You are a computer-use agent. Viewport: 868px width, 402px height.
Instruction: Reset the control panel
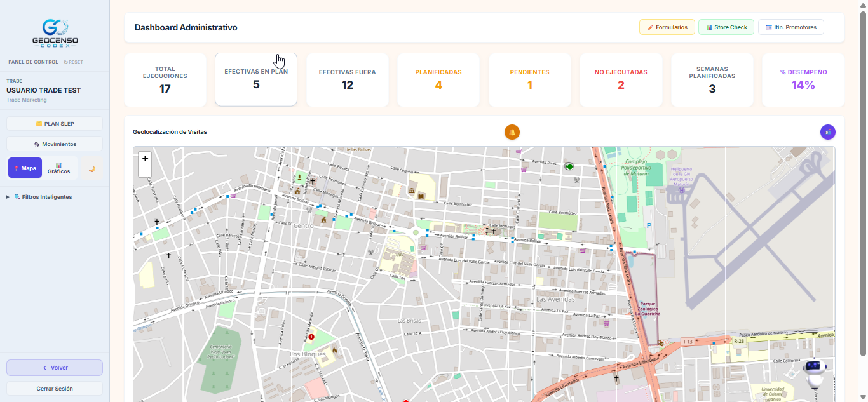coord(73,62)
